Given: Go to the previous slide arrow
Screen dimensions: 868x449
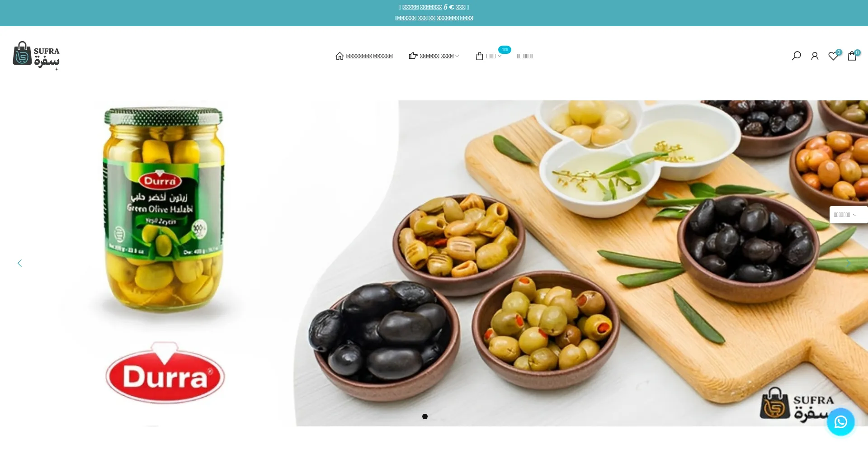Looking at the screenshot, I should [19, 263].
